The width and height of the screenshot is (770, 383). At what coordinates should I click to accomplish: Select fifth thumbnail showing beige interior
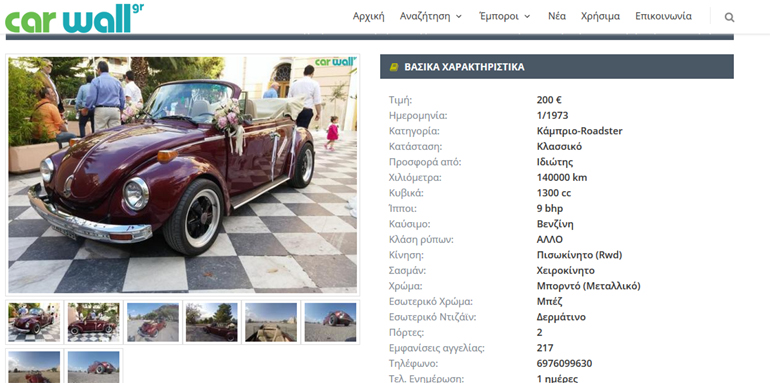[271, 322]
